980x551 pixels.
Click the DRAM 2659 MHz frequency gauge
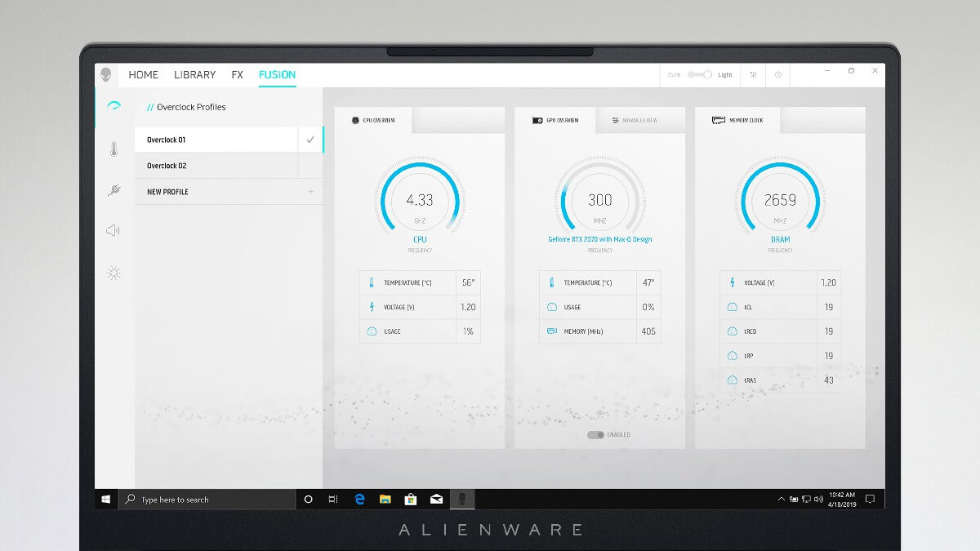780,199
